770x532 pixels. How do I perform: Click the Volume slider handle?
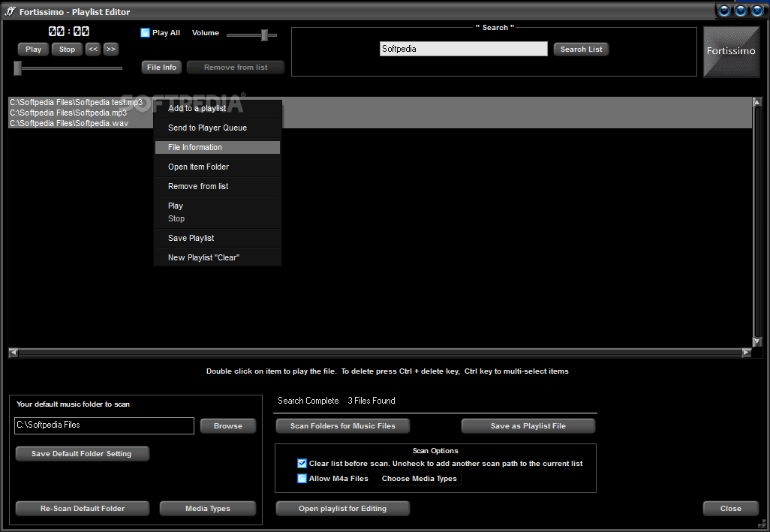264,35
